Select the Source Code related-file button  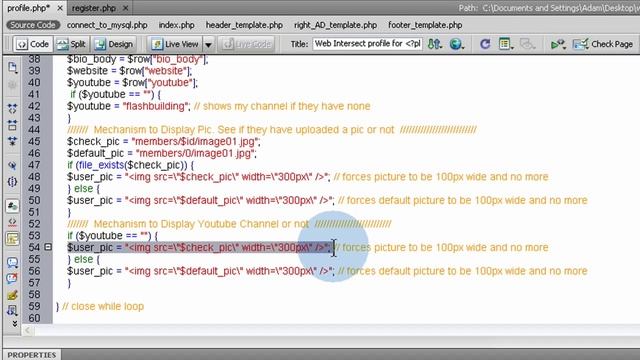(x=33, y=25)
